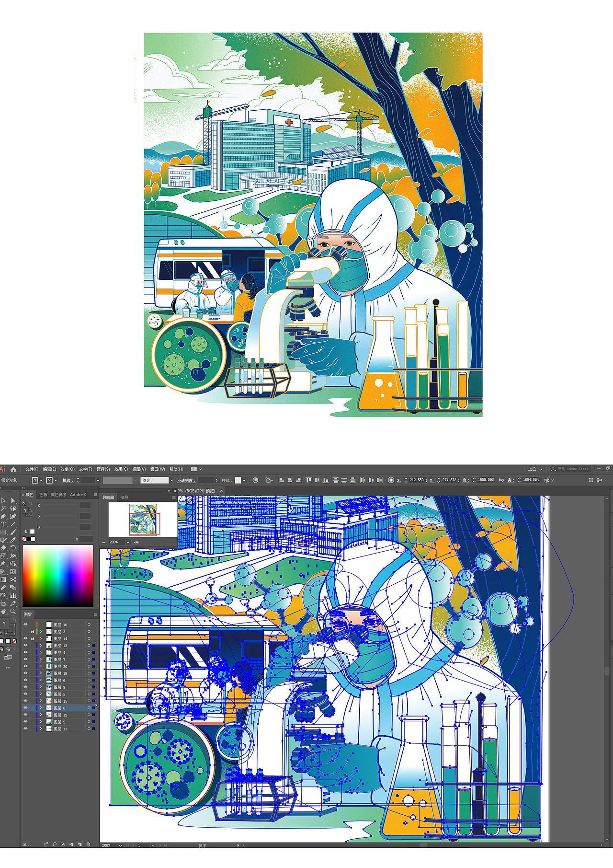This screenshot has height=868, width=613.
Task: Click the Delete Selection trash icon in Layers
Action: (x=88, y=845)
